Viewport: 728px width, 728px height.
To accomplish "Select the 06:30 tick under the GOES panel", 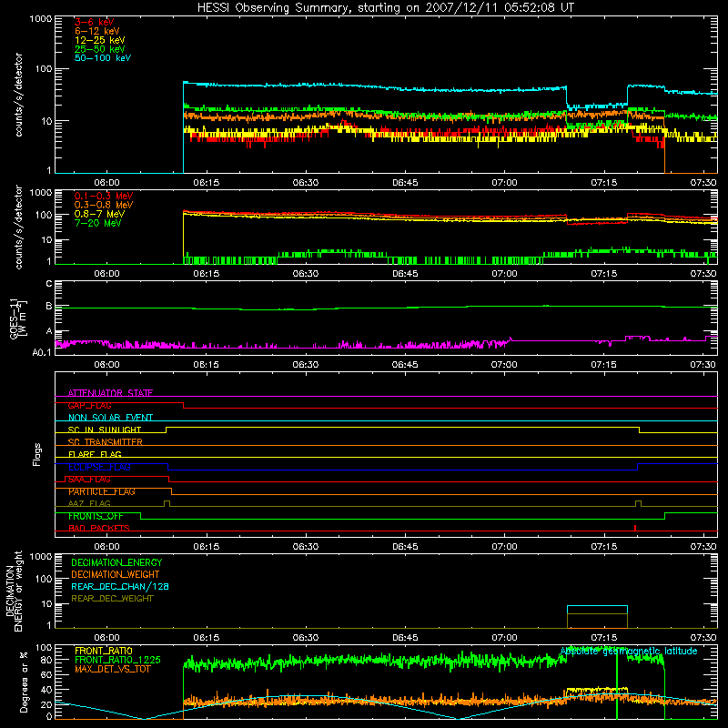I will pyautogui.click(x=305, y=365).
